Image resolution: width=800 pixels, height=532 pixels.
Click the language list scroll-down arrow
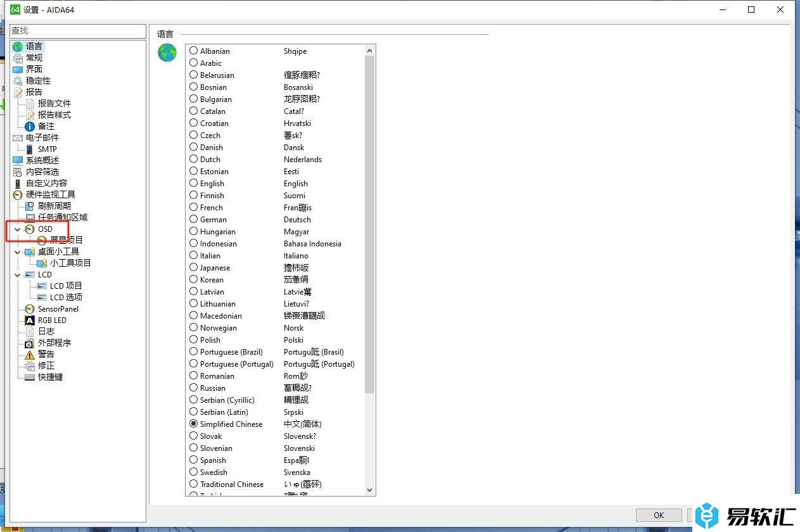(x=370, y=490)
